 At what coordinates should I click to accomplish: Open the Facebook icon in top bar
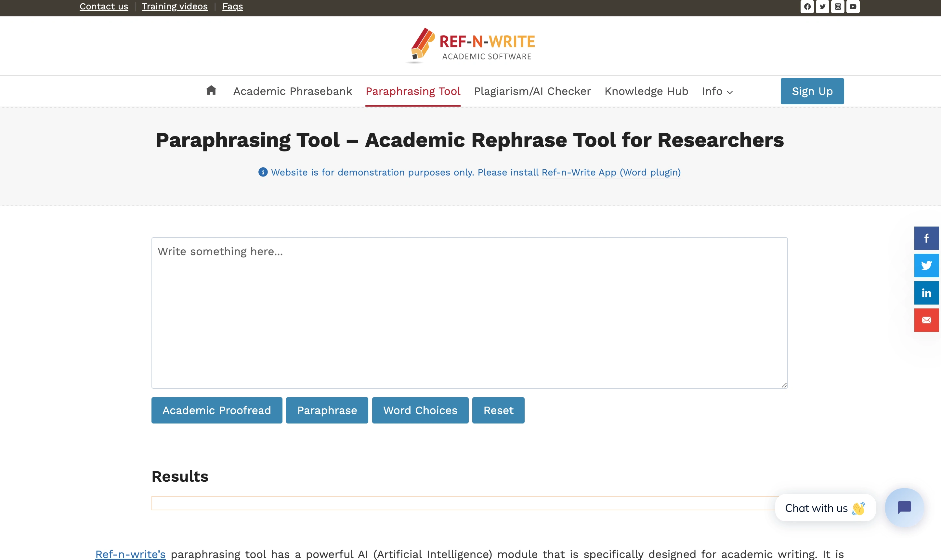tap(807, 7)
